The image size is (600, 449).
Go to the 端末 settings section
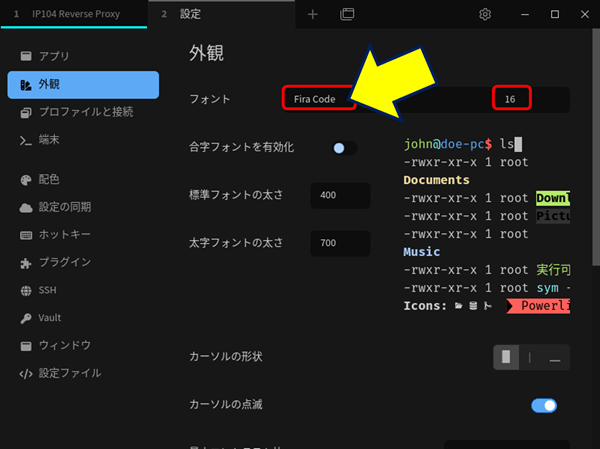pos(83,140)
